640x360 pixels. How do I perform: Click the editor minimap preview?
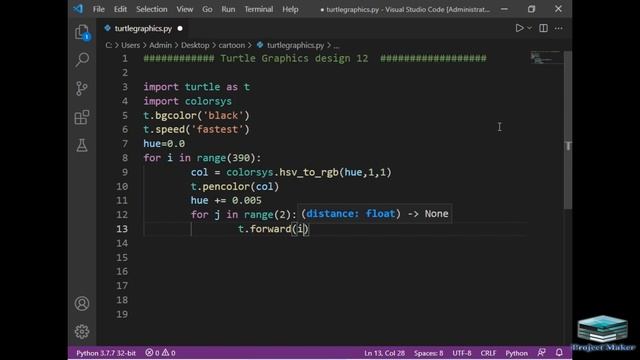point(546,57)
